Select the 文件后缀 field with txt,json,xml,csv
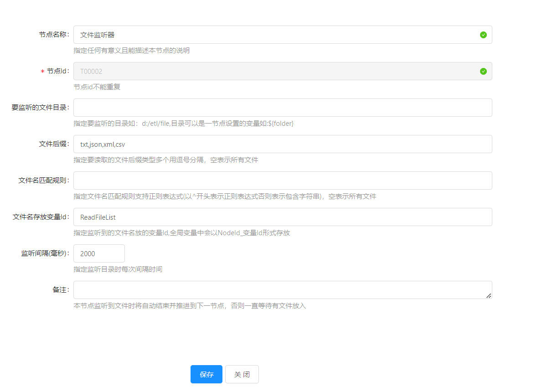 coord(283,144)
